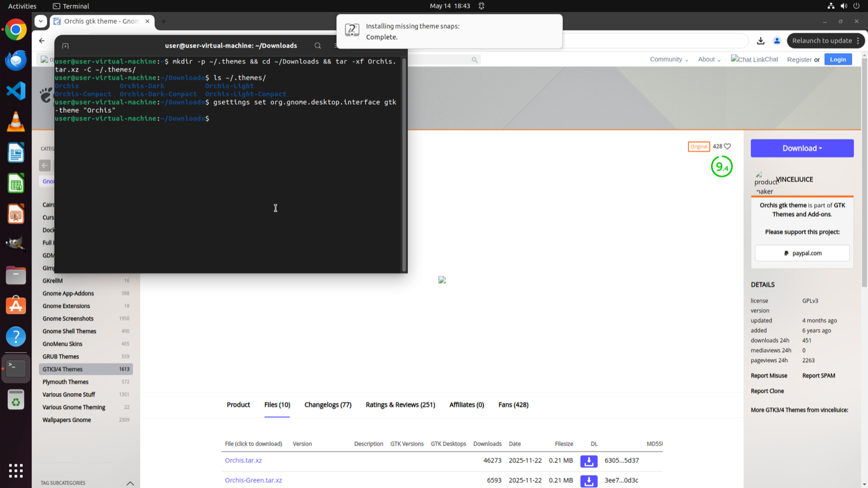
Task: Open the Chrome profile avatar
Action: tap(777, 41)
